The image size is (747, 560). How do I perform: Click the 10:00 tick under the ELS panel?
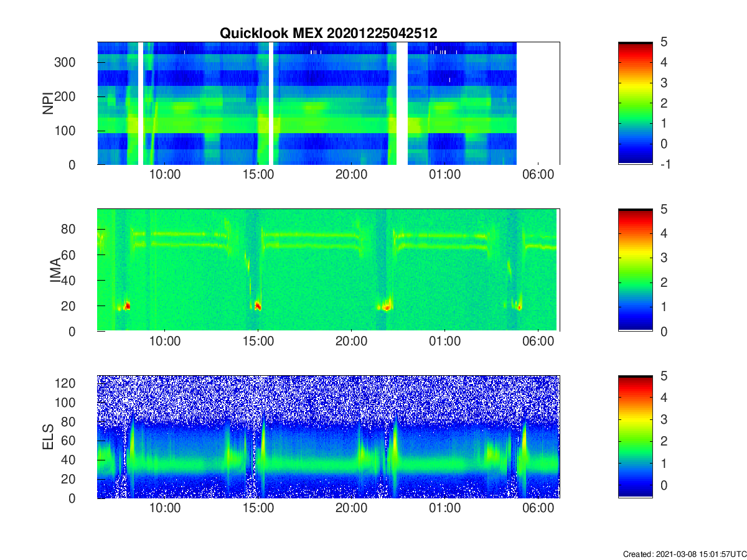[x=165, y=508]
